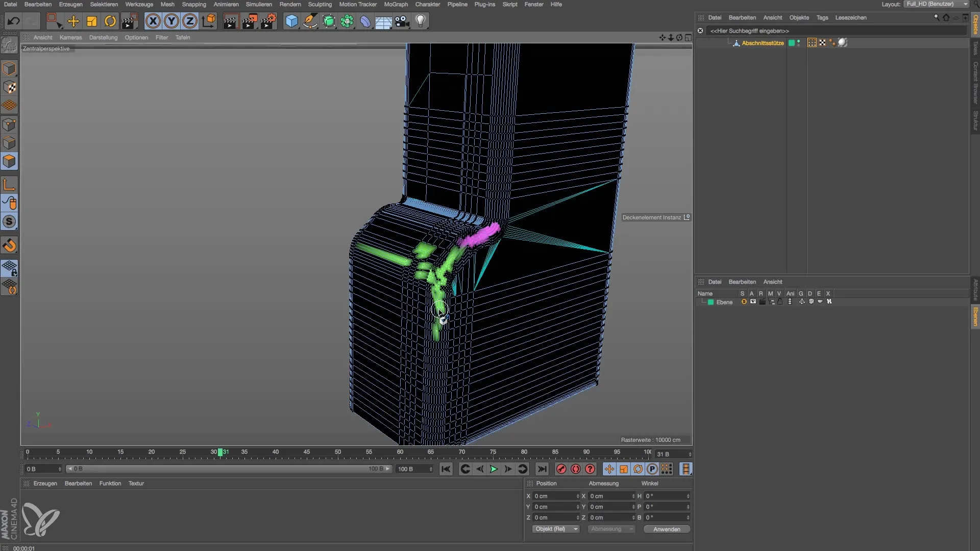Open the Array modeling objects icon
Image resolution: width=980 pixels, height=551 pixels.
click(x=347, y=21)
